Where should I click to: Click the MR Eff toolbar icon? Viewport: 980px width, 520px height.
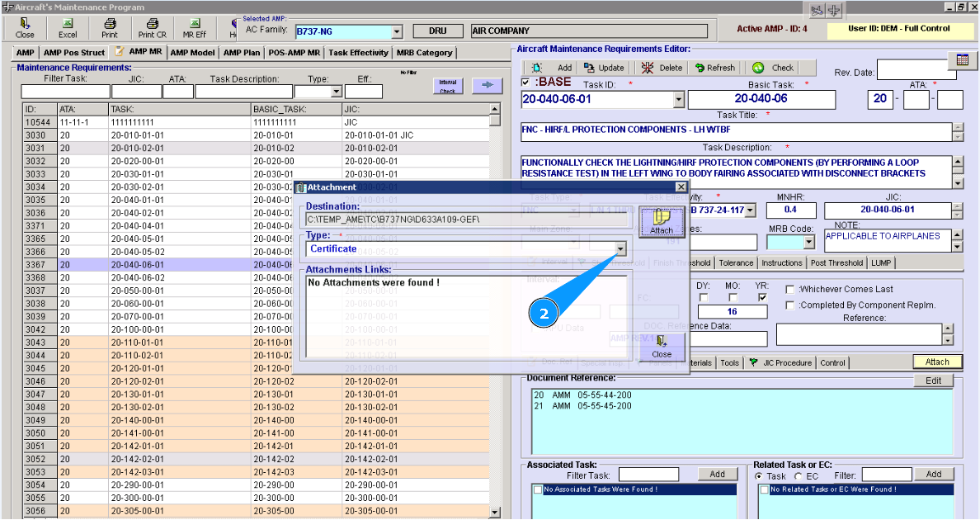click(195, 27)
